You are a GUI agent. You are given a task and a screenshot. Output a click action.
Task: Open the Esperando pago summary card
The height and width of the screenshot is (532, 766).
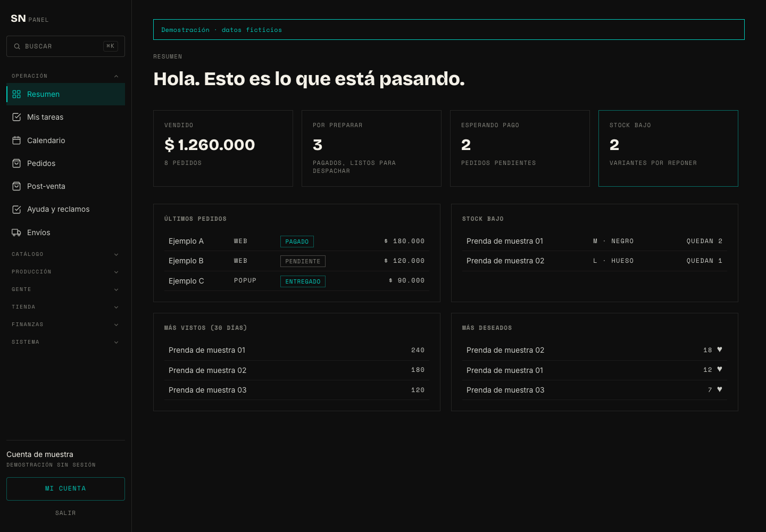click(520, 148)
